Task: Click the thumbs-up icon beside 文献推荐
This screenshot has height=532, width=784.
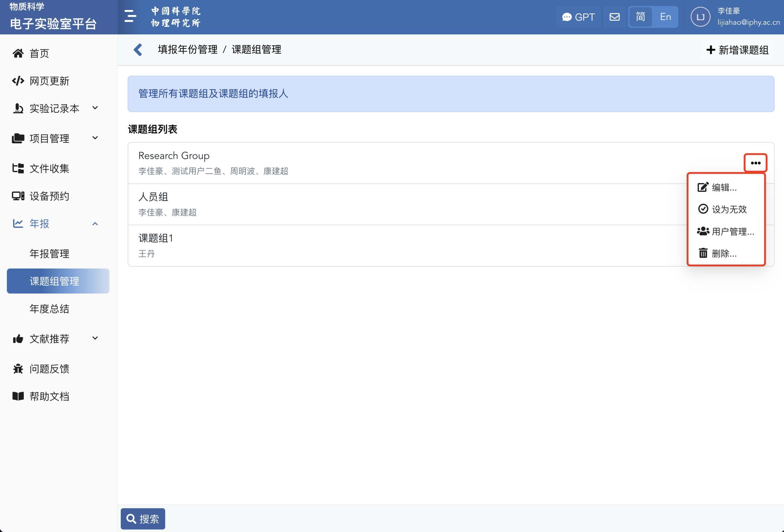Action: click(x=18, y=339)
